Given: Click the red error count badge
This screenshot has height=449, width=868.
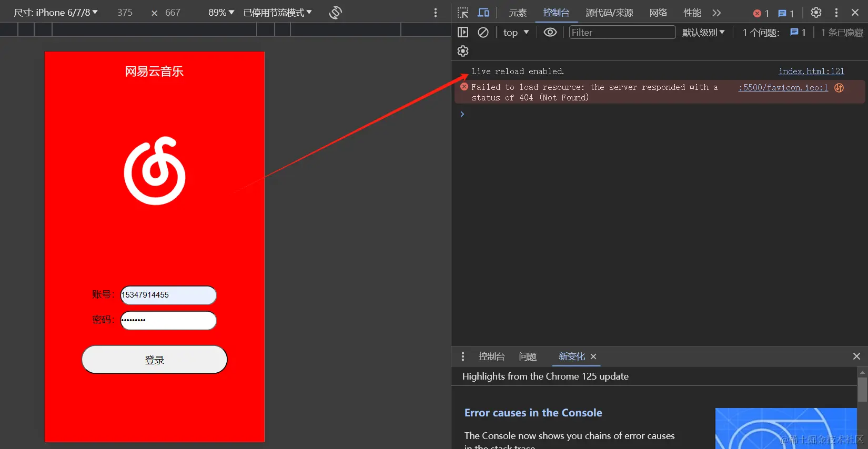Looking at the screenshot, I should [761, 13].
